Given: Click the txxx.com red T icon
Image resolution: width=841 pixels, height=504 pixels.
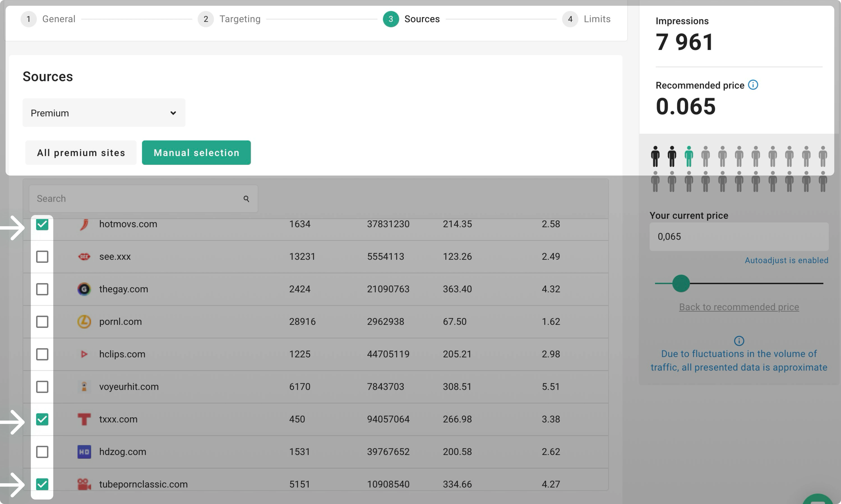Looking at the screenshot, I should tap(84, 419).
